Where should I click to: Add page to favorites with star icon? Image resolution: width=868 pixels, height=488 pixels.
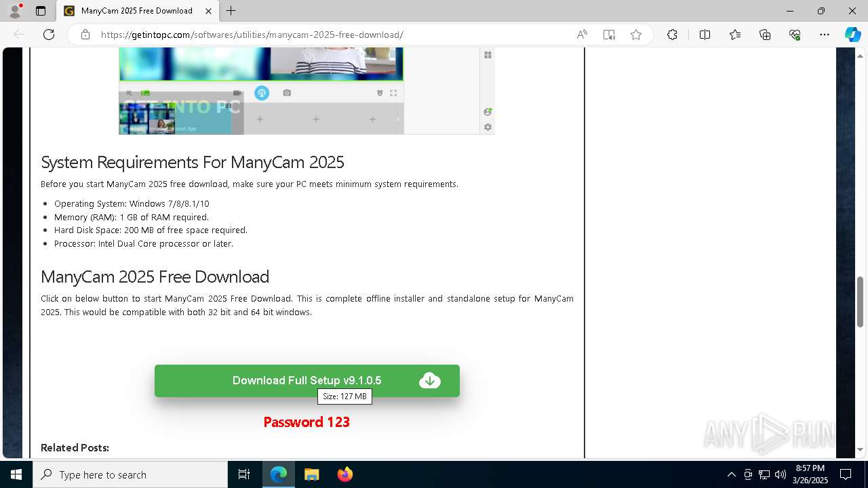pyautogui.click(x=636, y=35)
